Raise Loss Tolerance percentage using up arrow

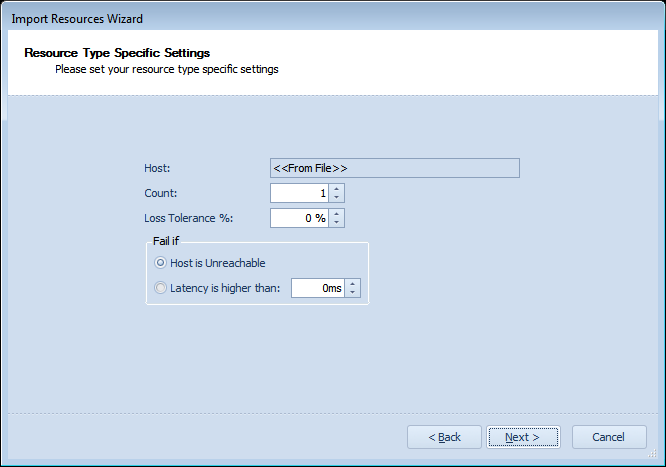pos(336,214)
